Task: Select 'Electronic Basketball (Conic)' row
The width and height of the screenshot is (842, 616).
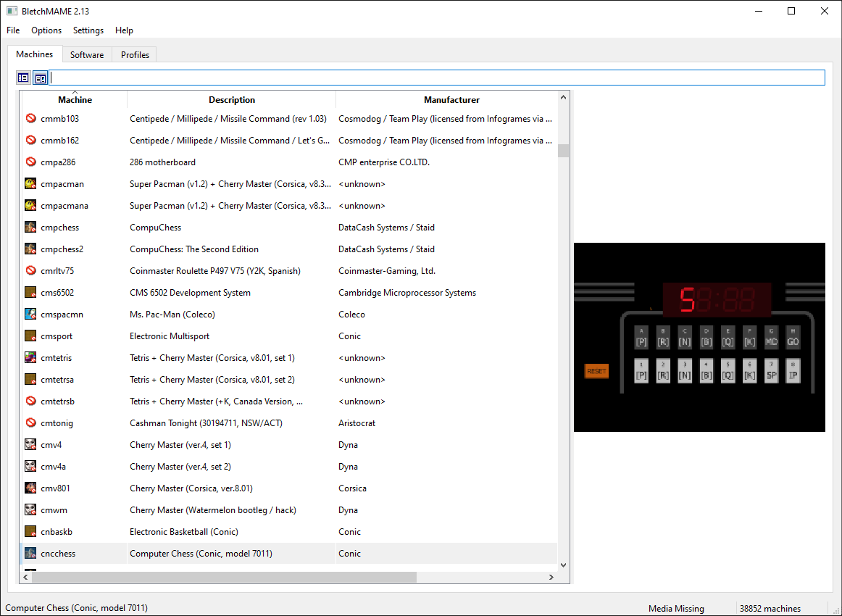Action: pos(289,532)
